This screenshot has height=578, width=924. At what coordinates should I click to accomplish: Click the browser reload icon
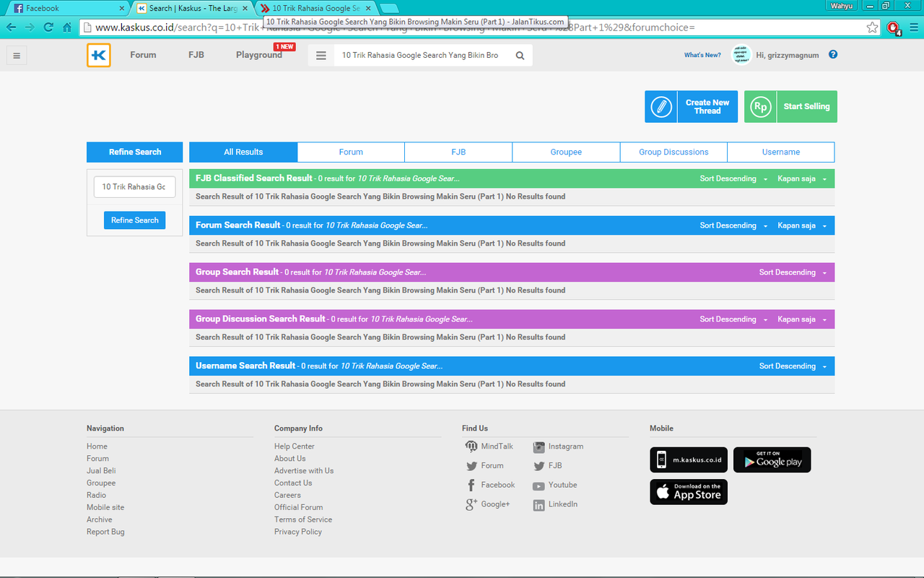coord(48,27)
